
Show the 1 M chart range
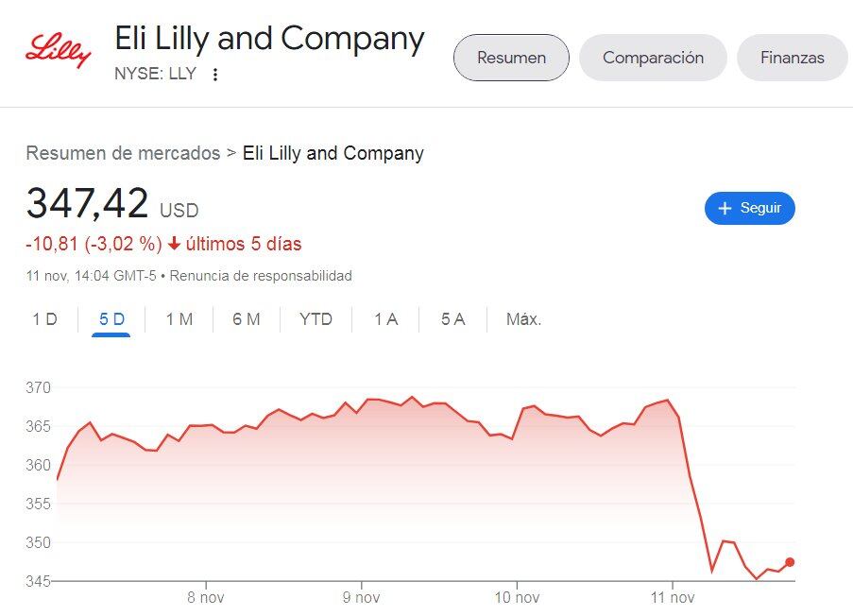pos(179,319)
